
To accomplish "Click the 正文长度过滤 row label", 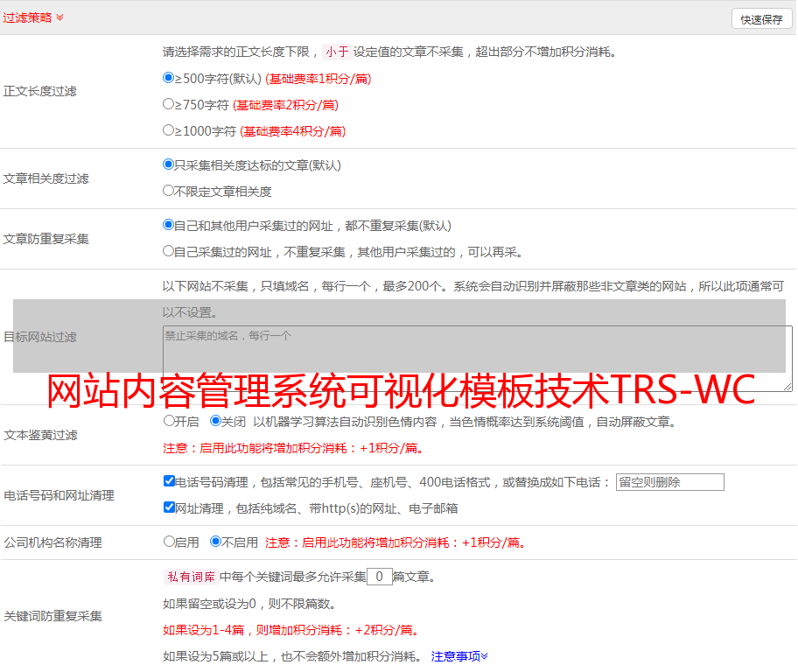I will click(39, 91).
